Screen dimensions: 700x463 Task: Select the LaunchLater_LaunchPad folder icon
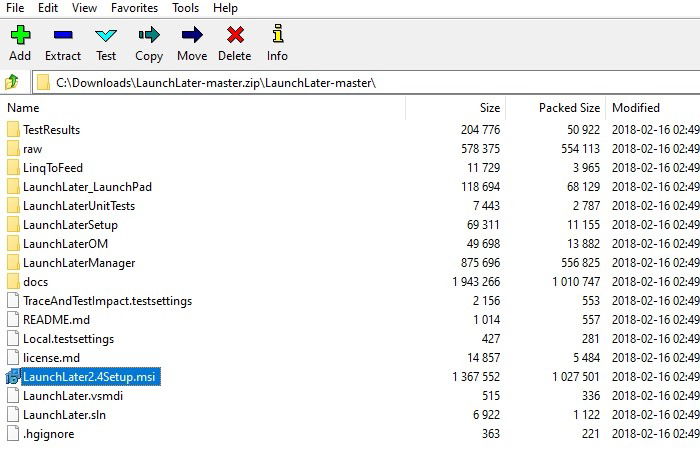point(13,187)
